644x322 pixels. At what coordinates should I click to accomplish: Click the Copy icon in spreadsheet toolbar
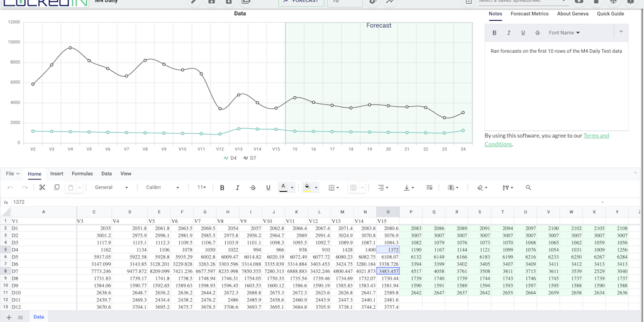pyautogui.click(x=57, y=187)
